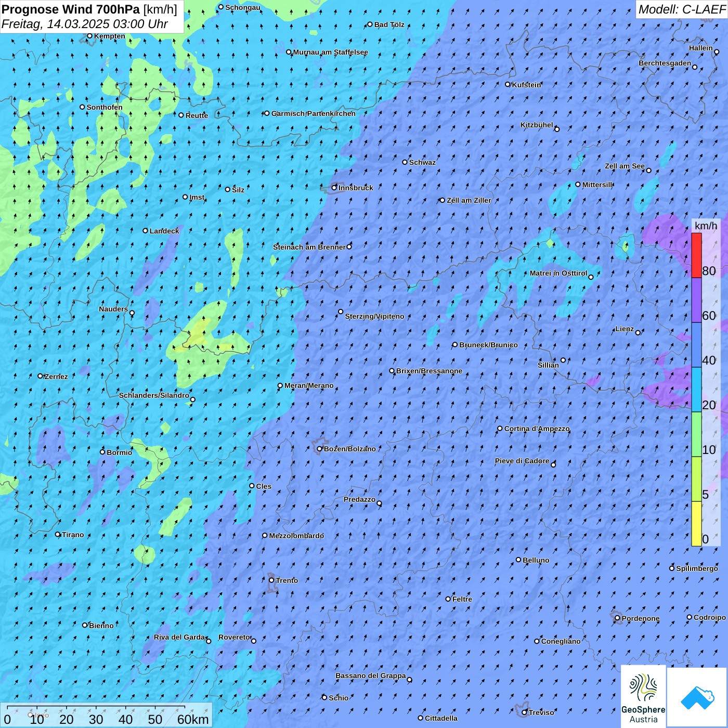The image size is (728, 728).
Task: Click the Brixen/Bressanone label
Action: tap(429, 371)
